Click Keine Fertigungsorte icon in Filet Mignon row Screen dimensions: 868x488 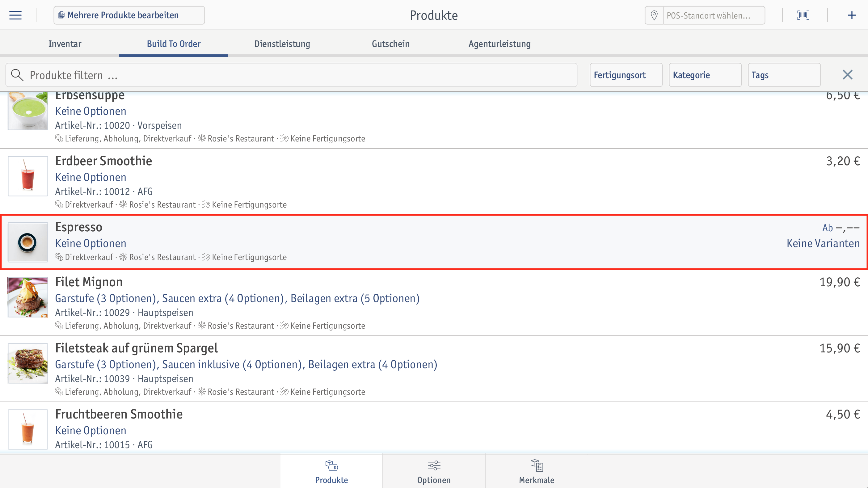[x=284, y=326]
